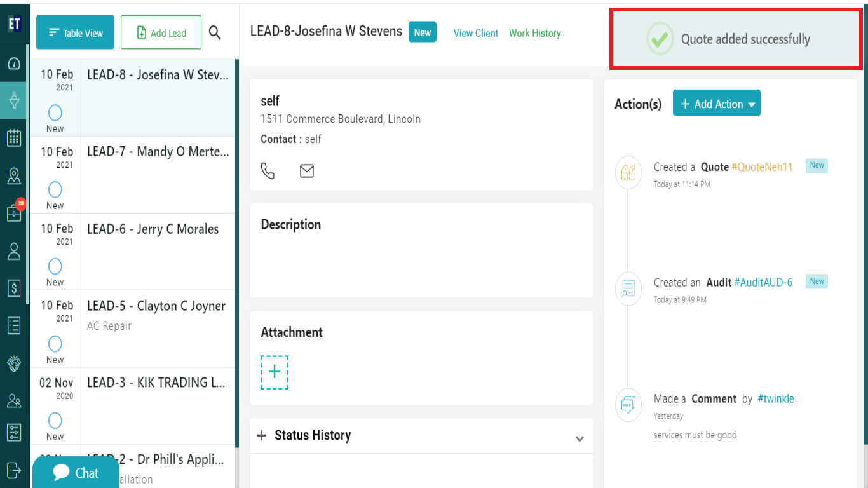Screen dimensions: 868x488
Task: Click the New status badge beside lead title
Action: tap(423, 32)
